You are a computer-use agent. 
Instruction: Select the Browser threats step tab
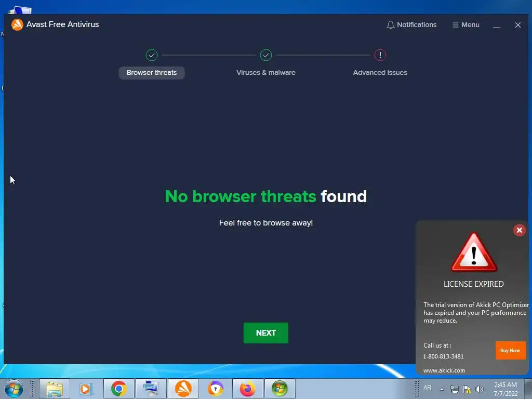[x=152, y=73]
